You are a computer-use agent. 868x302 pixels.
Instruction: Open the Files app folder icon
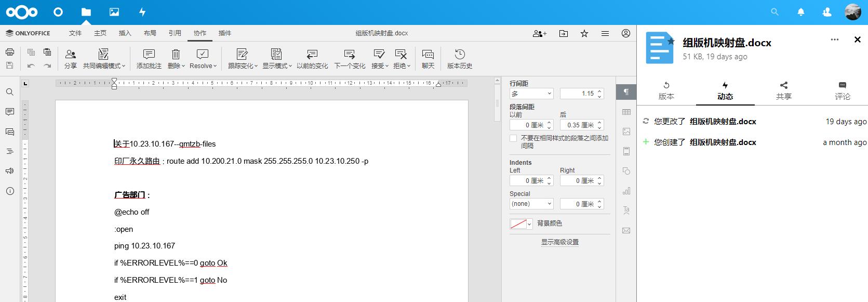[86, 12]
